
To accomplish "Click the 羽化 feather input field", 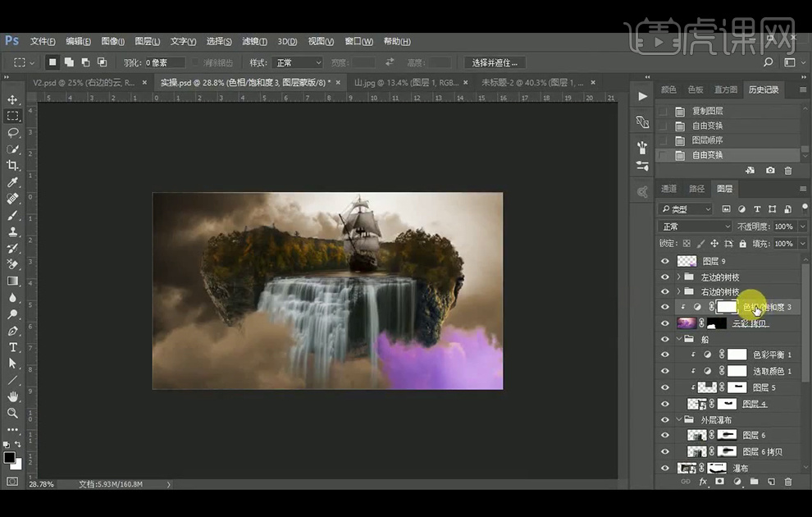I will click(x=166, y=62).
